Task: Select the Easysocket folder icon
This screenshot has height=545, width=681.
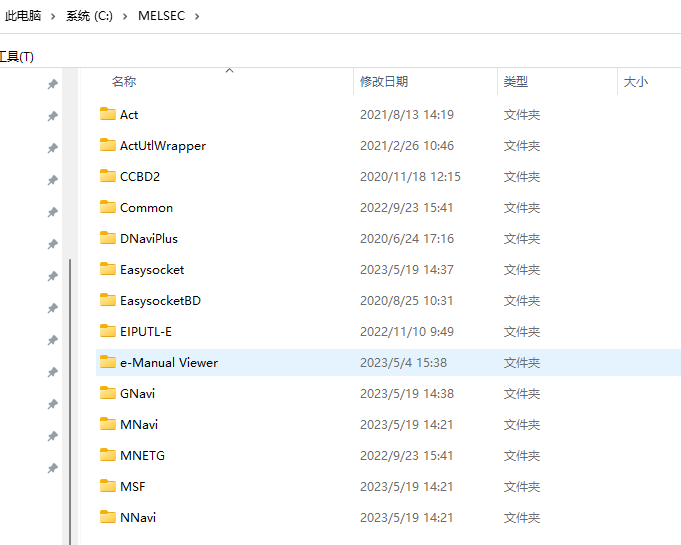Action: coord(108,269)
